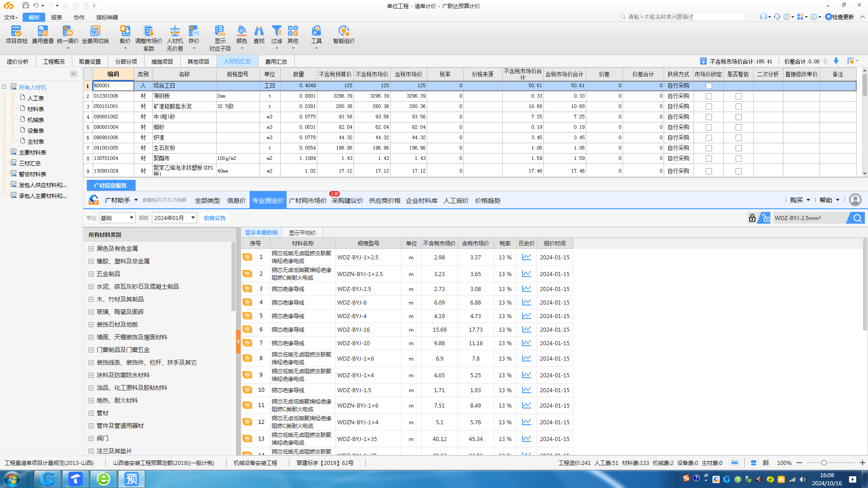The width and height of the screenshot is (868, 488).
Task: Expand 黑色及有色金属 category
Action: pyautogui.click(x=91, y=249)
